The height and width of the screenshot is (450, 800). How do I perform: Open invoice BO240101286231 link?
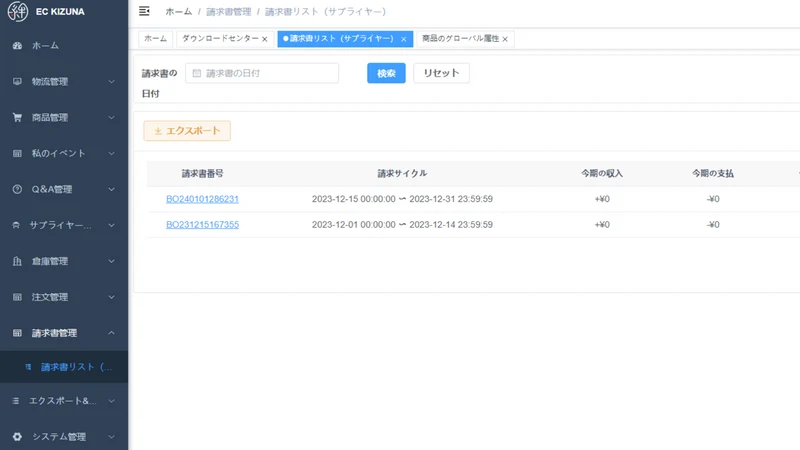203,199
